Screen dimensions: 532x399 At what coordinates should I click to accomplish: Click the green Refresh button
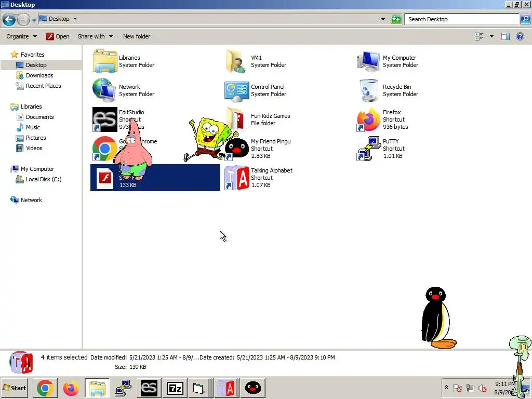(x=396, y=19)
